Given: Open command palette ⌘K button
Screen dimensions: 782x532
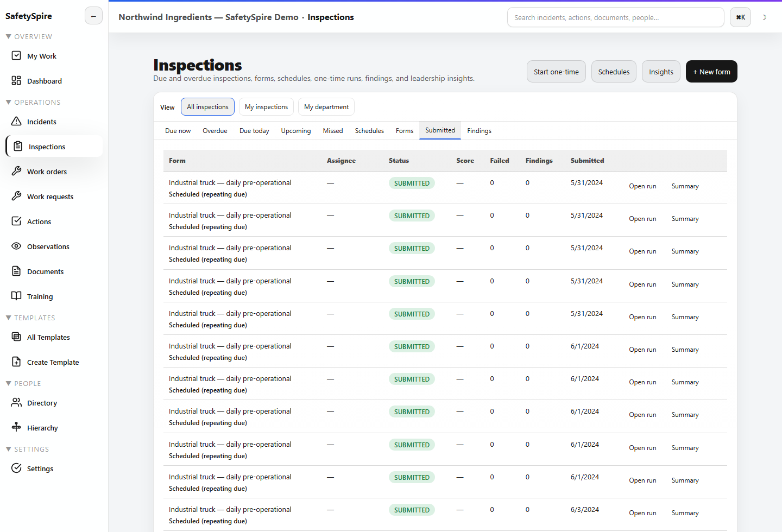Looking at the screenshot, I should pyautogui.click(x=740, y=17).
